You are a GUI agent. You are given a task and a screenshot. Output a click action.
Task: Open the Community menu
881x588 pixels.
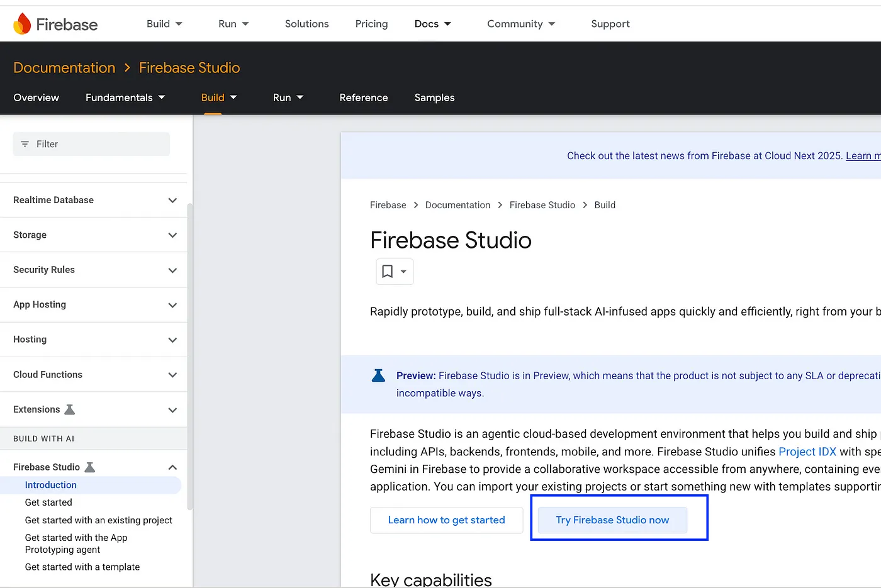pos(520,23)
